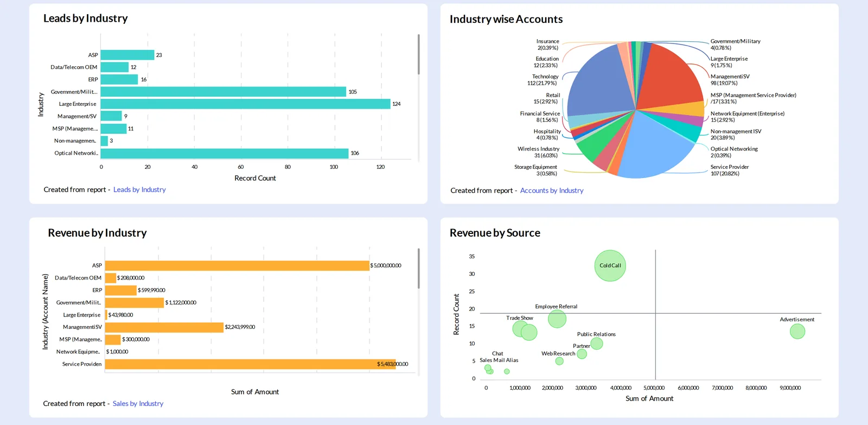Select the Government/Military revenue bar $1,122,000
The image size is (868, 425).
click(x=135, y=302)
